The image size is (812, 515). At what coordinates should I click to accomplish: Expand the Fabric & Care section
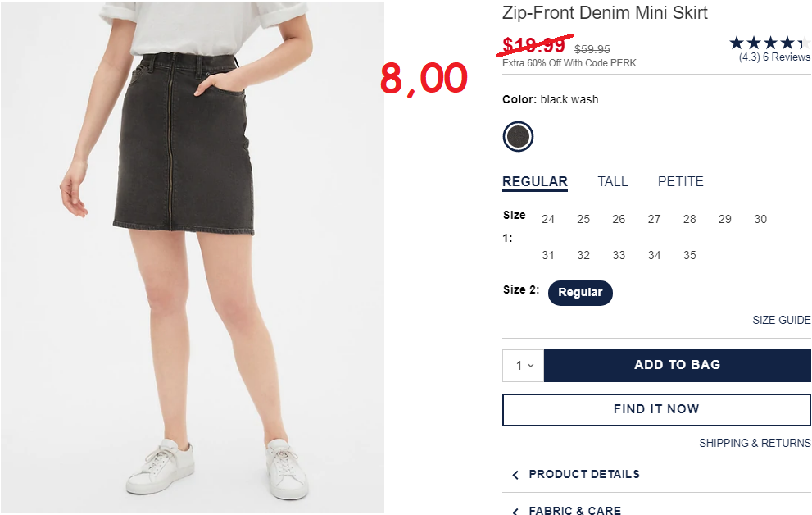[575, 510]
